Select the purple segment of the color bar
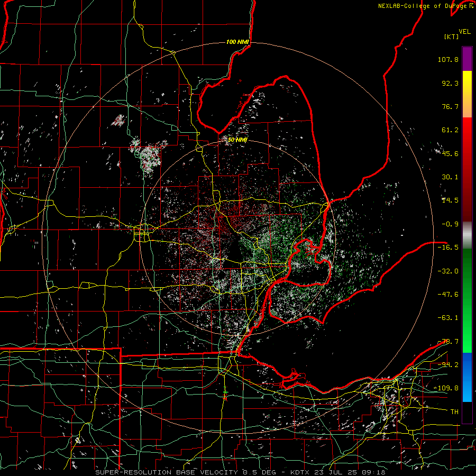 (x=467, y=59)
